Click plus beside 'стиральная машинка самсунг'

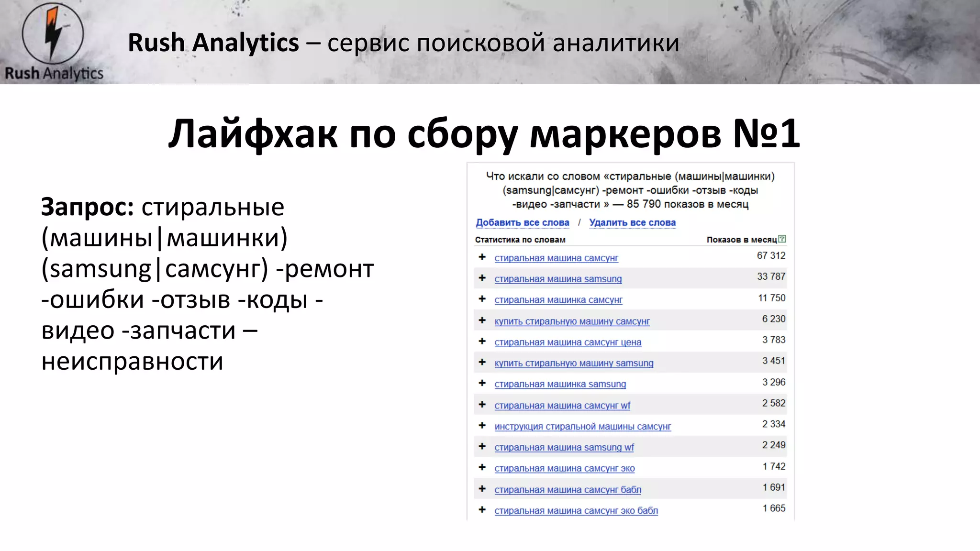tap(482, 299)
